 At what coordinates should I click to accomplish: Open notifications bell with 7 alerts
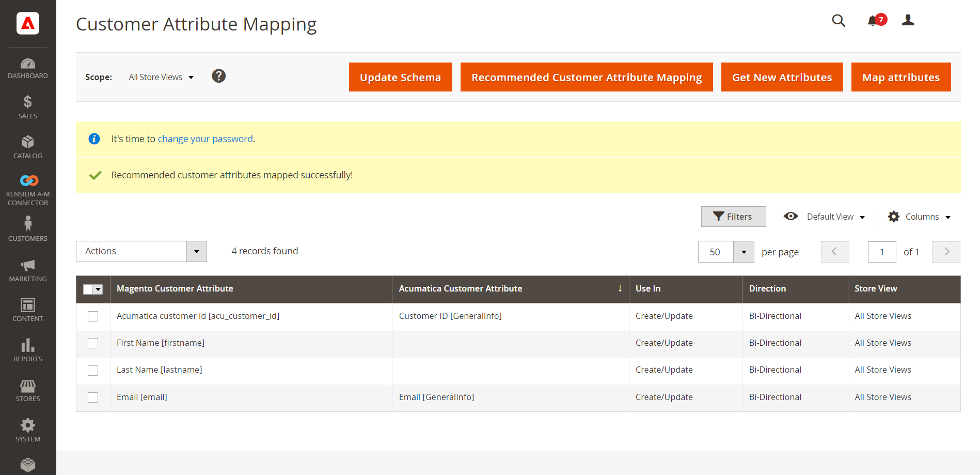click(x=876, y=21)
